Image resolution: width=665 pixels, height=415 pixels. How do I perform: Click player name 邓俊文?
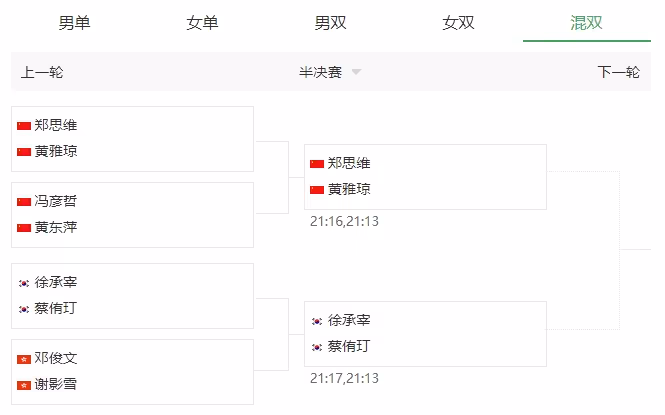point(56,359)
